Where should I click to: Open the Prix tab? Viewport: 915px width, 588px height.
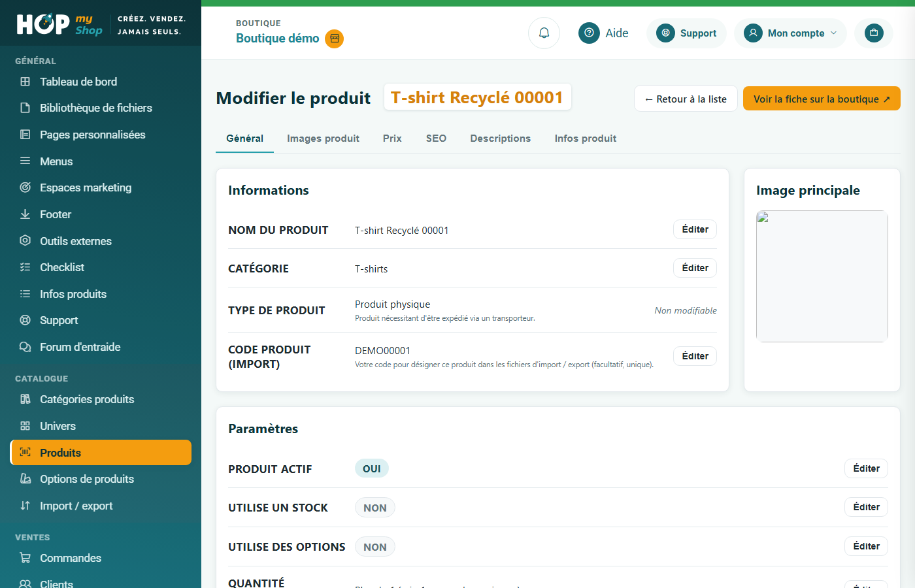pos(392,139)
